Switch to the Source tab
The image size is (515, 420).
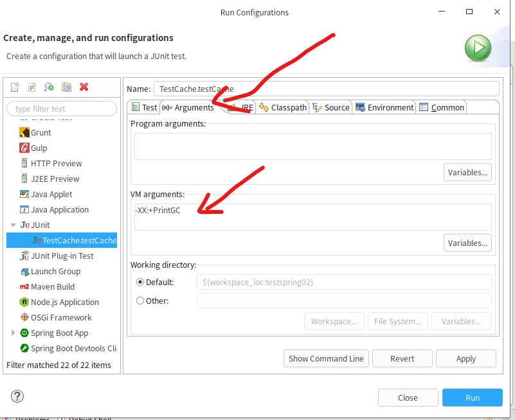[330, 107]
